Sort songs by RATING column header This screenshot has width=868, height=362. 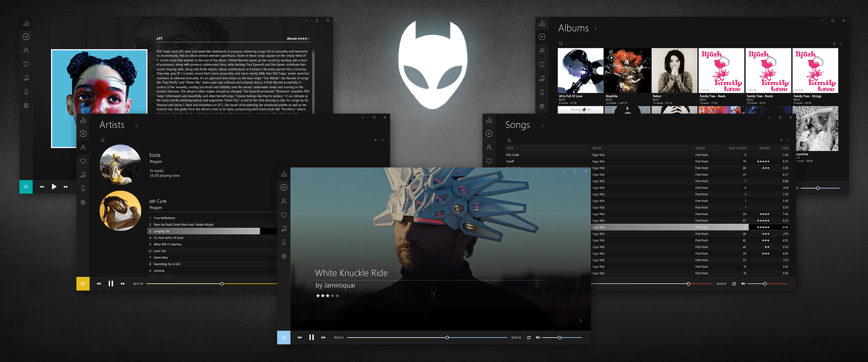764,148
